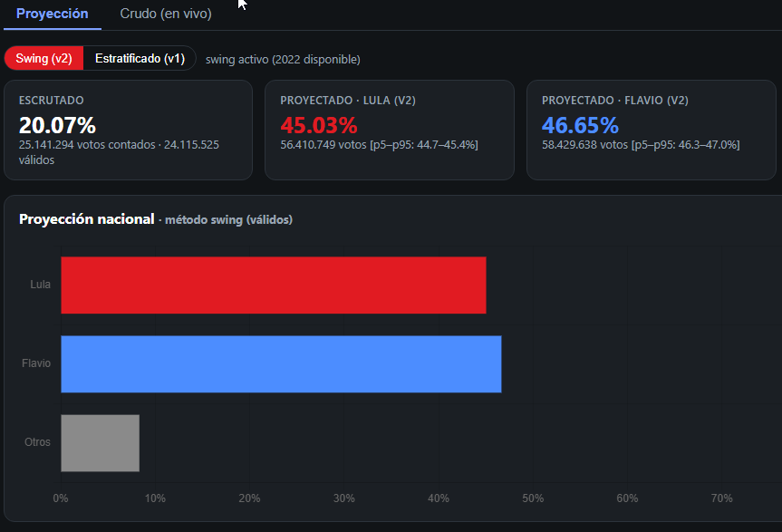This screenshot has height=532, width=782.
Task: Click the 45.03% Lula projected value
Action: point(319,125)
